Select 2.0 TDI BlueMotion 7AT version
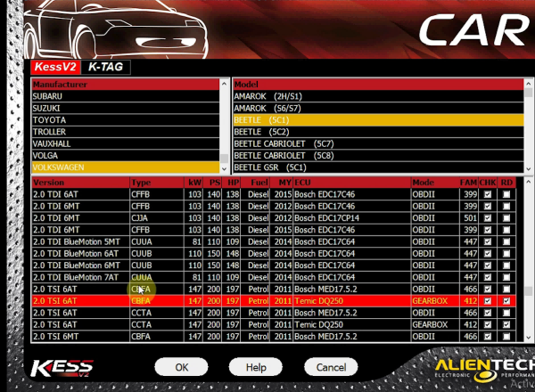 (x=274, y=277)
